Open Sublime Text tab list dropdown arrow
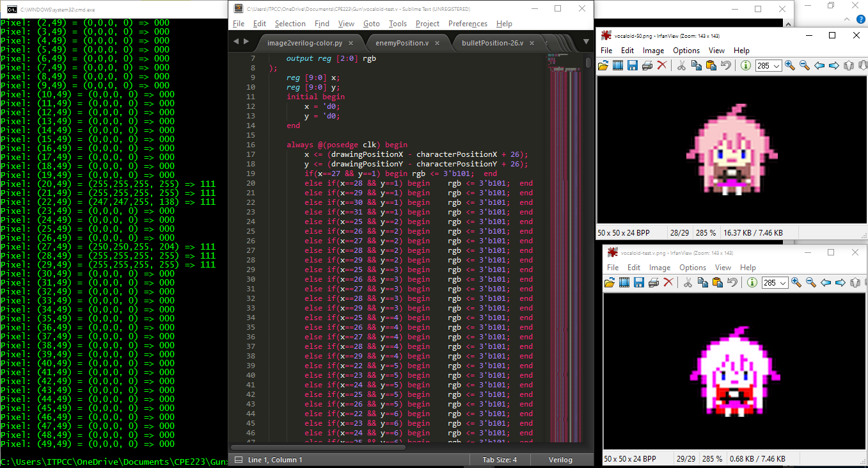The image size is (868, 468). point(586,42)
